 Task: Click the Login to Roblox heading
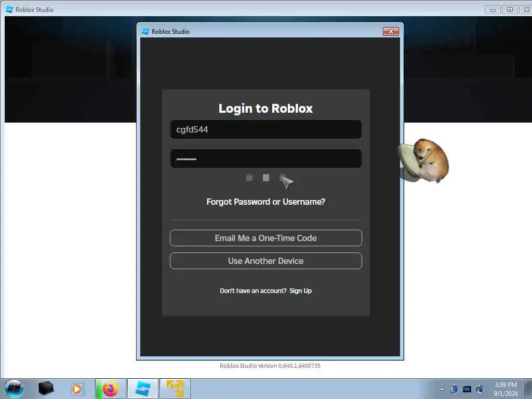pos(265,108)
